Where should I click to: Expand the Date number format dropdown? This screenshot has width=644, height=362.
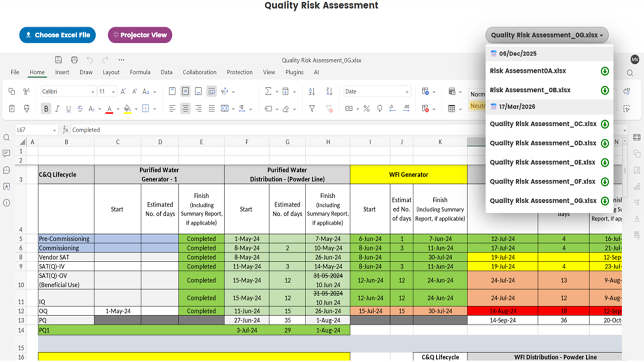click(407, 92)
